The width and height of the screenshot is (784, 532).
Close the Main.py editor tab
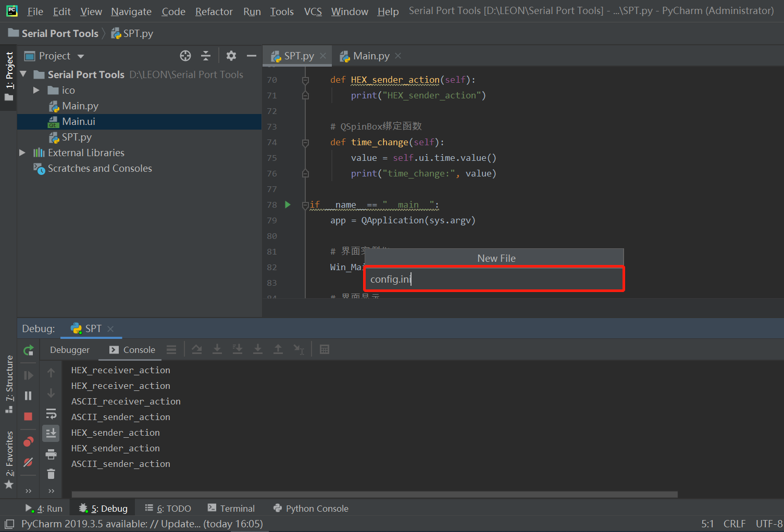(x=399, y=56)
